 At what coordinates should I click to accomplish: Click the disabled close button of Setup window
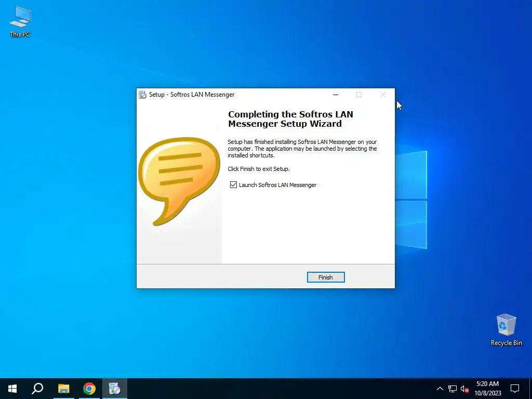(383, 95)
